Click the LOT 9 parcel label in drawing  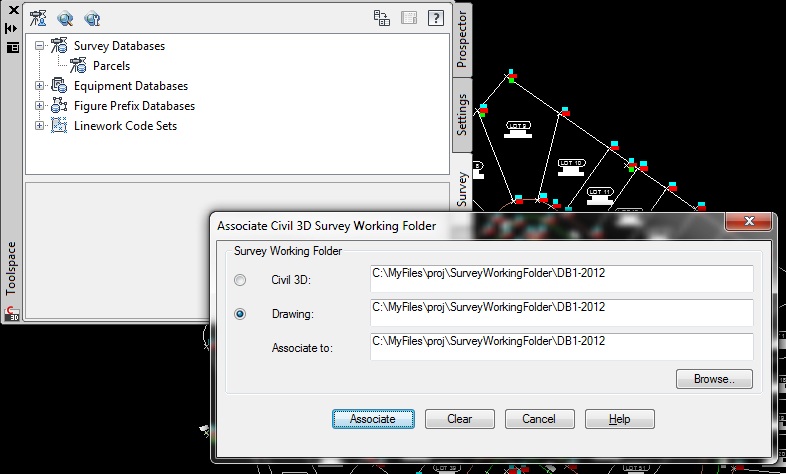pyautogui.click(x=518, y=126)
